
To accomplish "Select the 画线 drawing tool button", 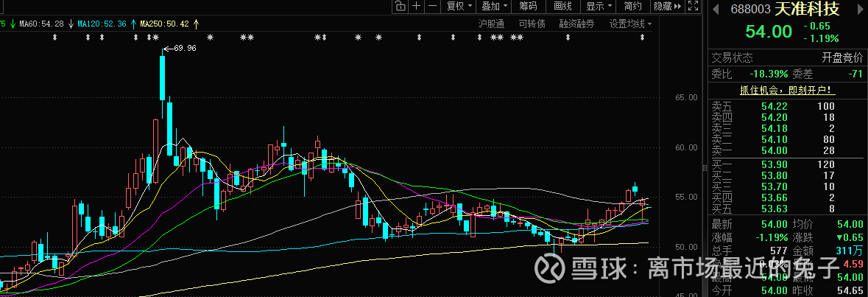I will pyautogui.click(x=562, y=6).
